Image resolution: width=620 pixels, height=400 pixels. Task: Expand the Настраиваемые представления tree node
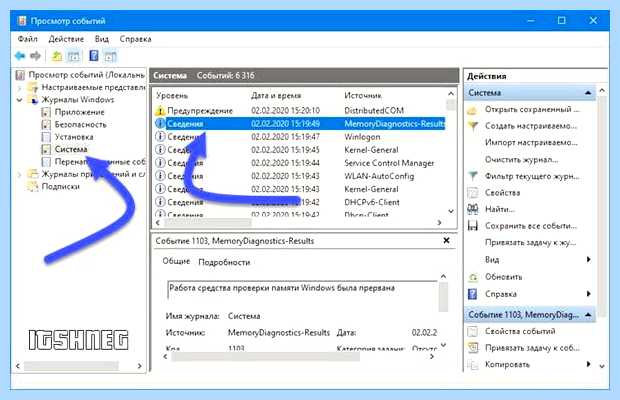pos(19,88)
